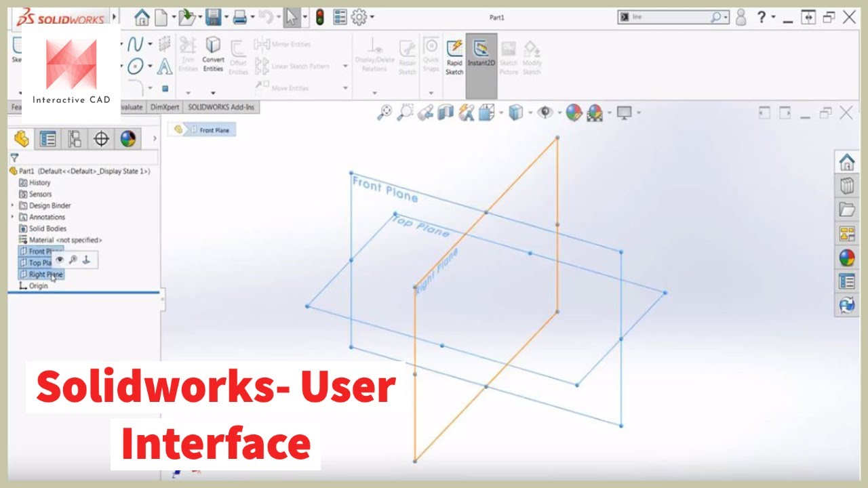The height and width of the screenshot is (488, 868).
Task: Open the View Orientation cube icon
Action: click(486, 113)
